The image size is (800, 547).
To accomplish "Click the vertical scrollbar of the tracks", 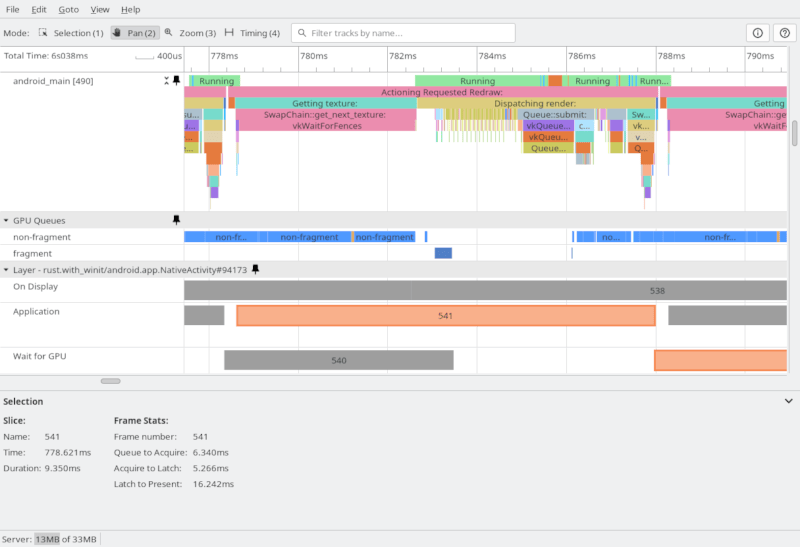I will pyautogui.click(x=794, y=134).
